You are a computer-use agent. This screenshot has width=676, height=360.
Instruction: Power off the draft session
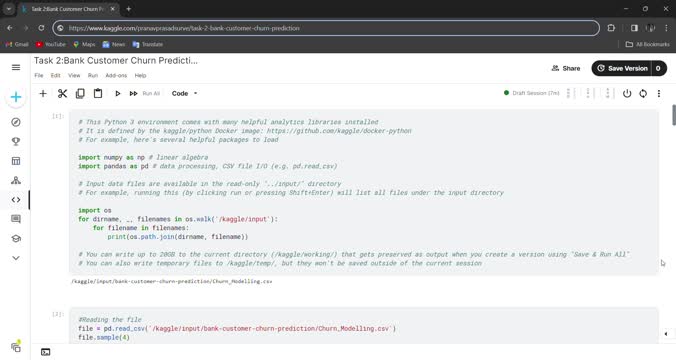[627, 94]
